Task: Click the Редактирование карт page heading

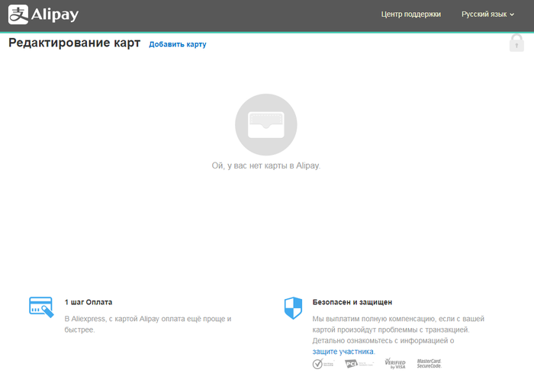Action: click(x=74, y=43)
